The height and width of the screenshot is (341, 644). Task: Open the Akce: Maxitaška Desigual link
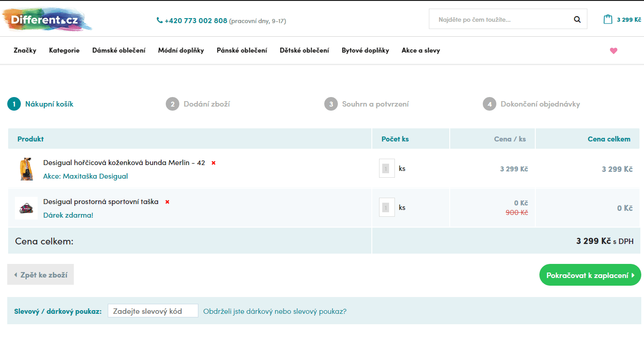(x=86, y=176)
